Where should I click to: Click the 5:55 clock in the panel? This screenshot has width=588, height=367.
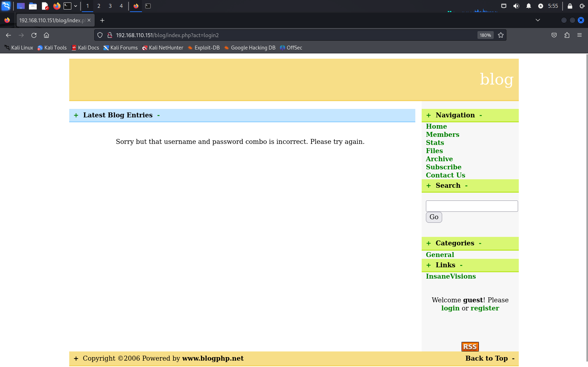553,6
